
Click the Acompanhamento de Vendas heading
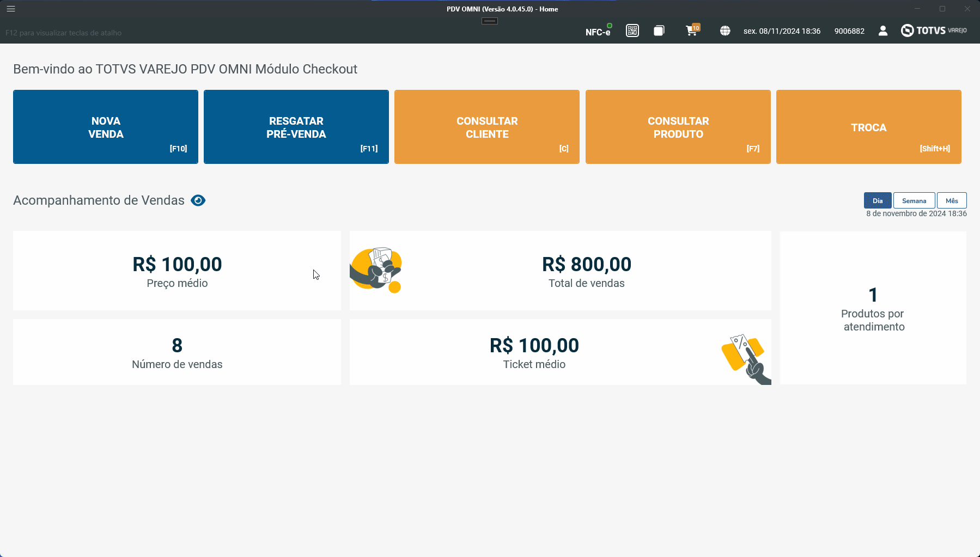tap(99, 200)
